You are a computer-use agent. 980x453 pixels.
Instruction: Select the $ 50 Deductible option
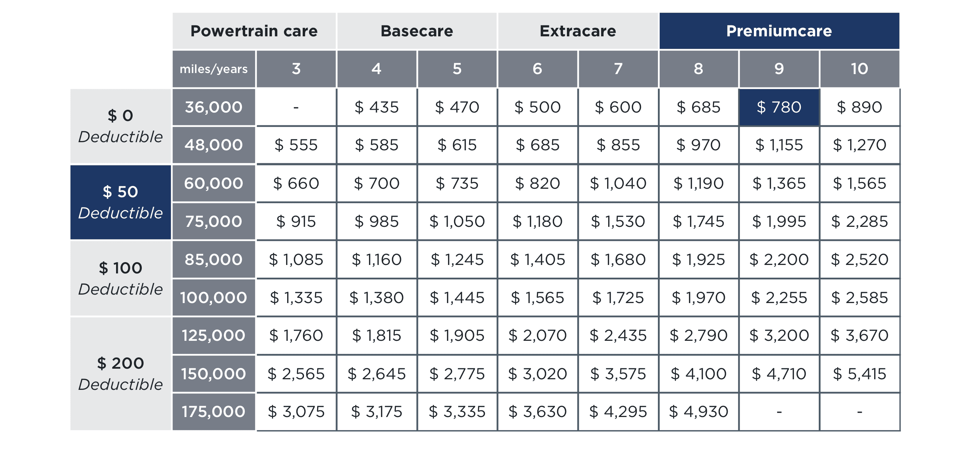(x=121, y=202)
